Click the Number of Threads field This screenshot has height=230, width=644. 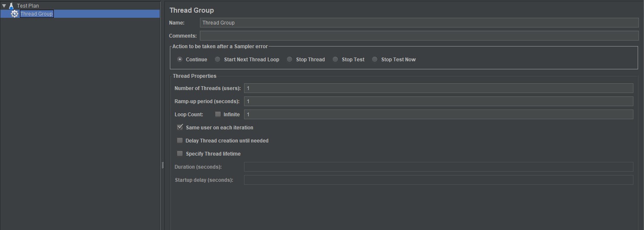[438, 88]
